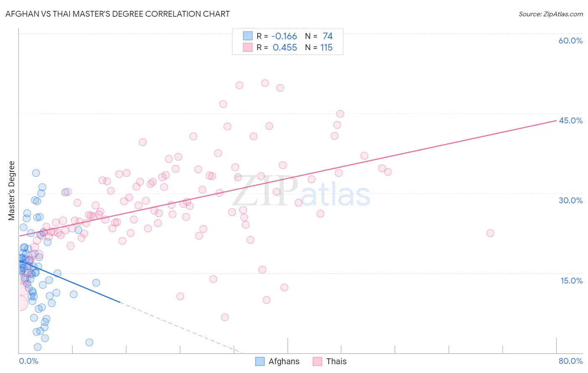This screenshot has height=373, width=588.
Task: Click the chart title text
Action: (118, 14)
